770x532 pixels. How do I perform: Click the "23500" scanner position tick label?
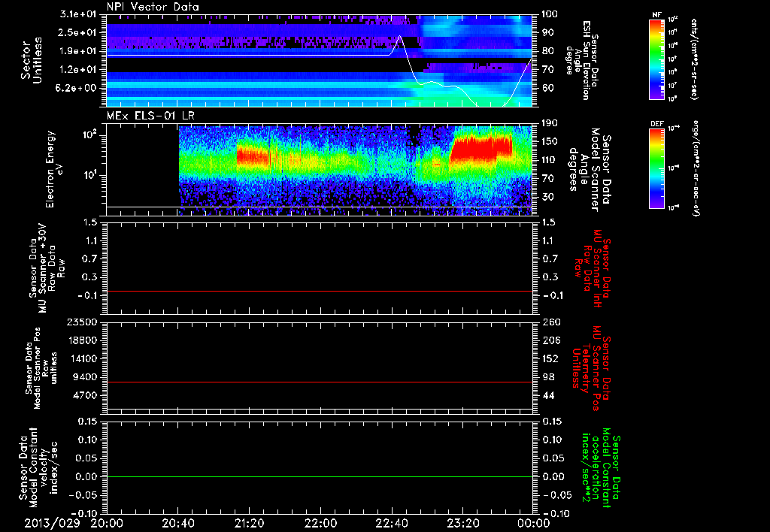coord(82,322)
